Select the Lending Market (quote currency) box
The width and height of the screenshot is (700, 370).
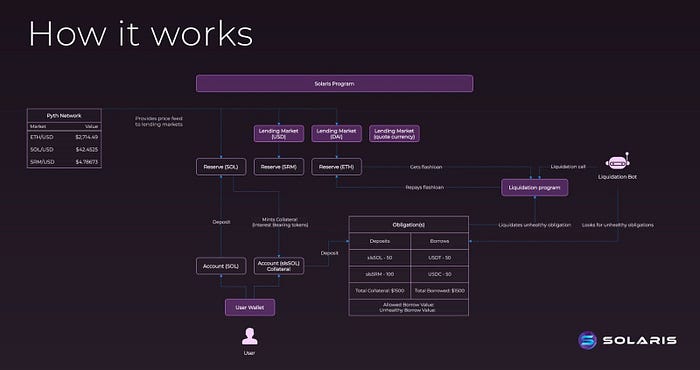tap(394, 134)
